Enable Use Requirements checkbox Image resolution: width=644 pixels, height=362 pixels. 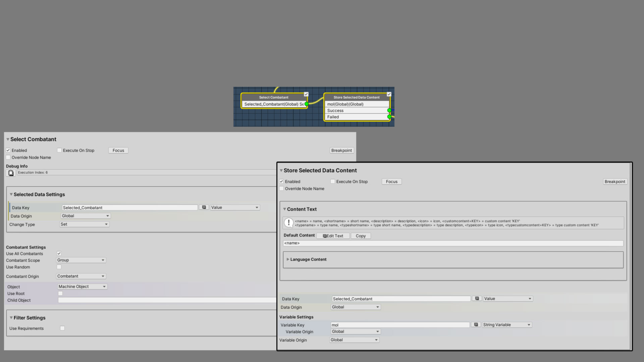62,328
